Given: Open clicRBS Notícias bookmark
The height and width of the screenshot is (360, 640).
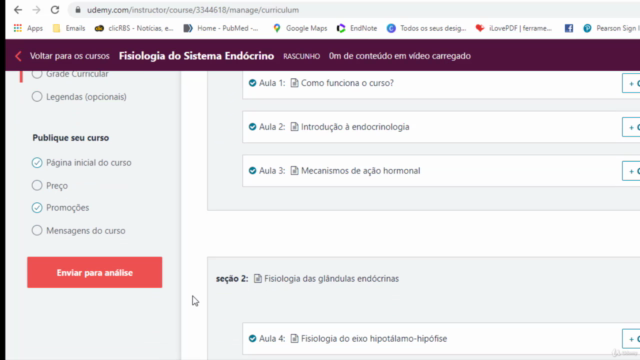Looking at the screenshot, I should pyautogui.click(x=134, y=28).
